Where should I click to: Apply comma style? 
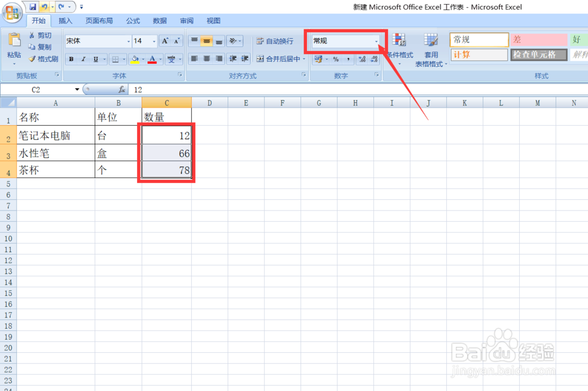tap(348, 59)
